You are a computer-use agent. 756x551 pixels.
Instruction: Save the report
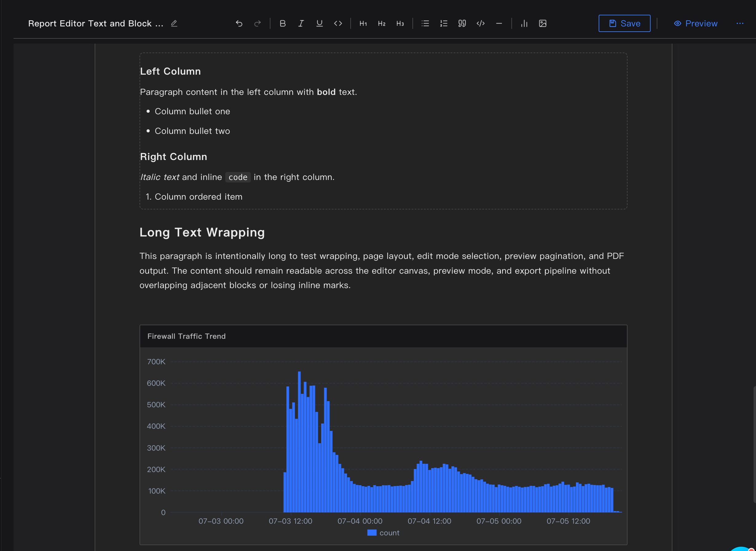[x=624, y=23]
